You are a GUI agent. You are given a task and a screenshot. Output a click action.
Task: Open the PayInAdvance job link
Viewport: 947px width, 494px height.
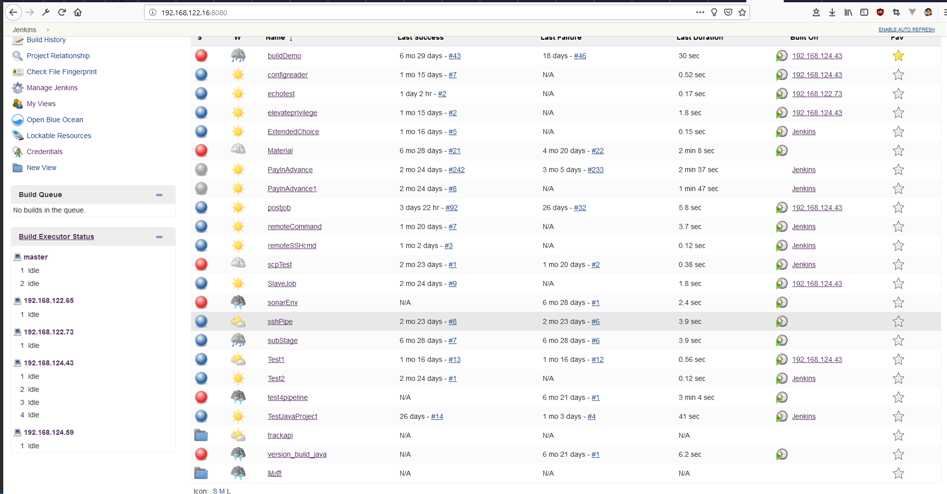click(290, 170)
